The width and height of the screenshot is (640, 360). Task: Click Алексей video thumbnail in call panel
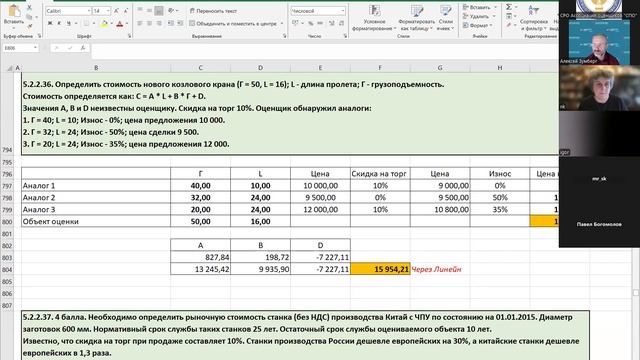tap(599, 42)
